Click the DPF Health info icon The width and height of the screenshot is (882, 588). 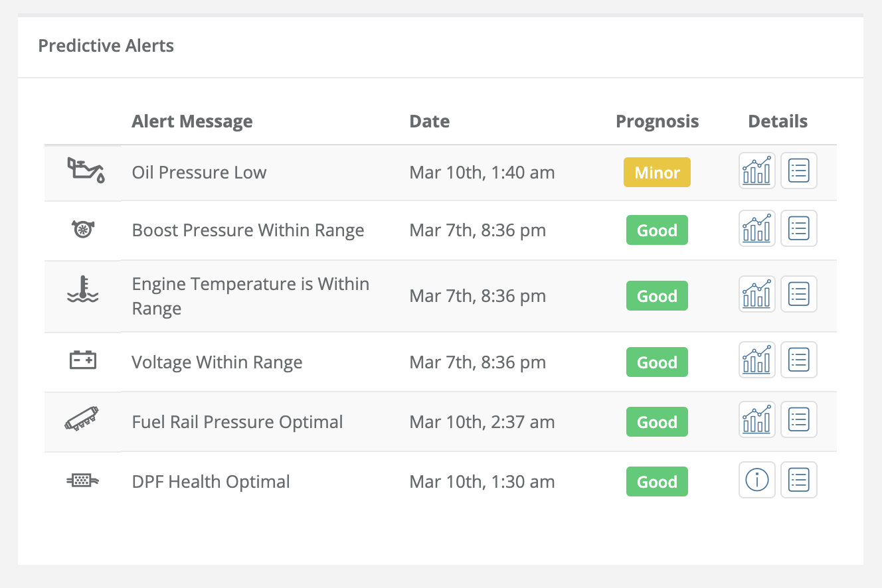tap(757, 480)
